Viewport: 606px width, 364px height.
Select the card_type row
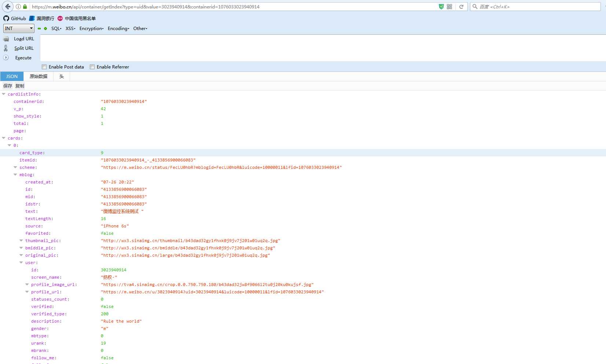pyautogui.click(x=303, y=153)
